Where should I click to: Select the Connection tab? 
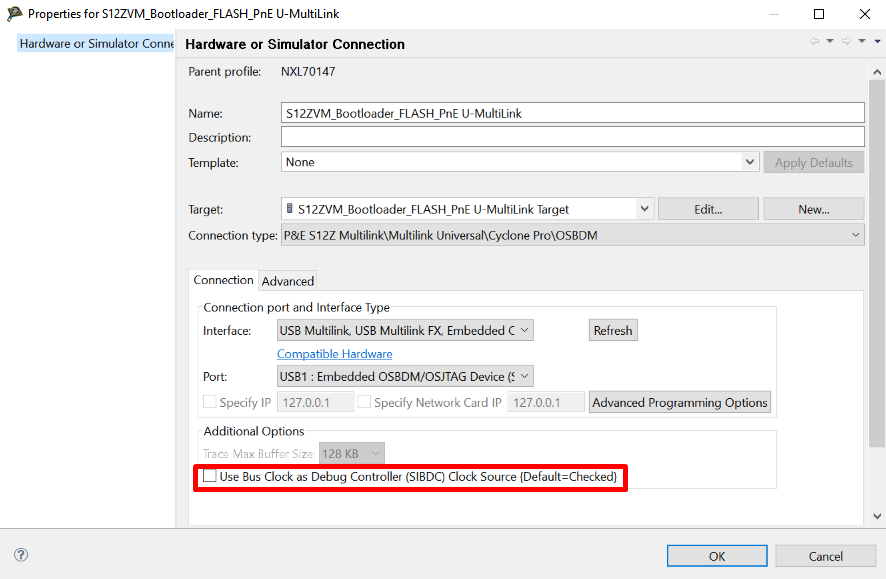[223, 280]
